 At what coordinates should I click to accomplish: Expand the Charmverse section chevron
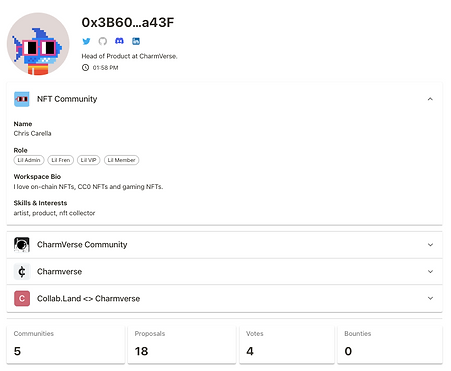[x=430, y=271]
